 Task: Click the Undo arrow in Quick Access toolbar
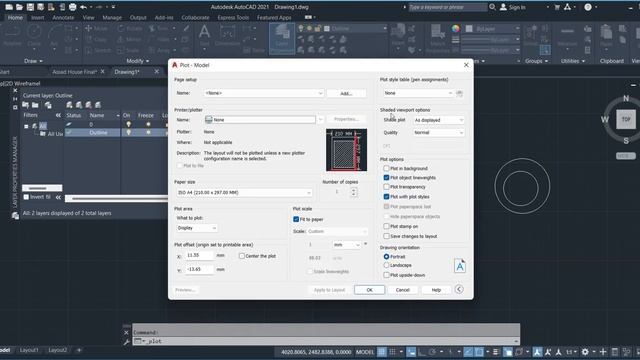pyautogui.click(x=83, y=7)
